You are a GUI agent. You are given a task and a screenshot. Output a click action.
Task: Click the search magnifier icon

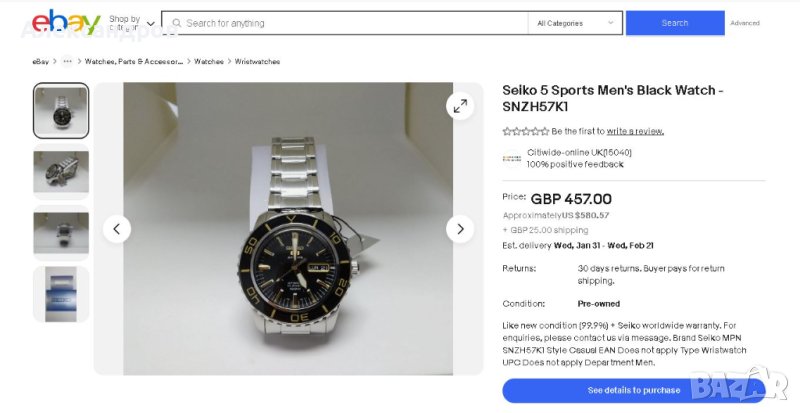coord(176,23)
